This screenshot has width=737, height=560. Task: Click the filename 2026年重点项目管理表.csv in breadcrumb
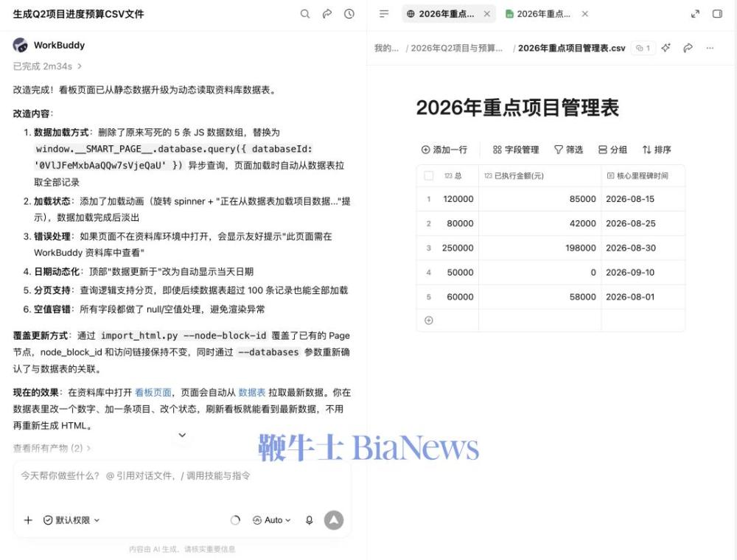572,48
